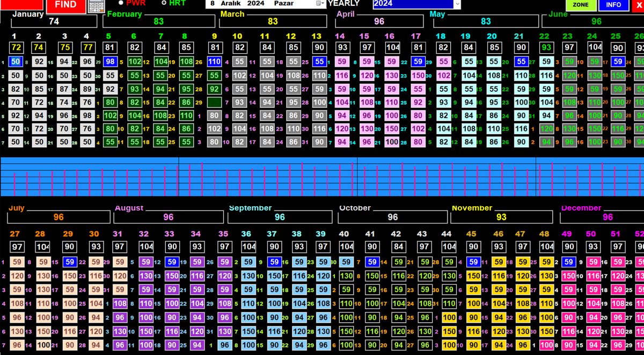Click the date field showing 8 Aralık 2024
This screenshot has height=355, width=644.
(x=262, y=3)
